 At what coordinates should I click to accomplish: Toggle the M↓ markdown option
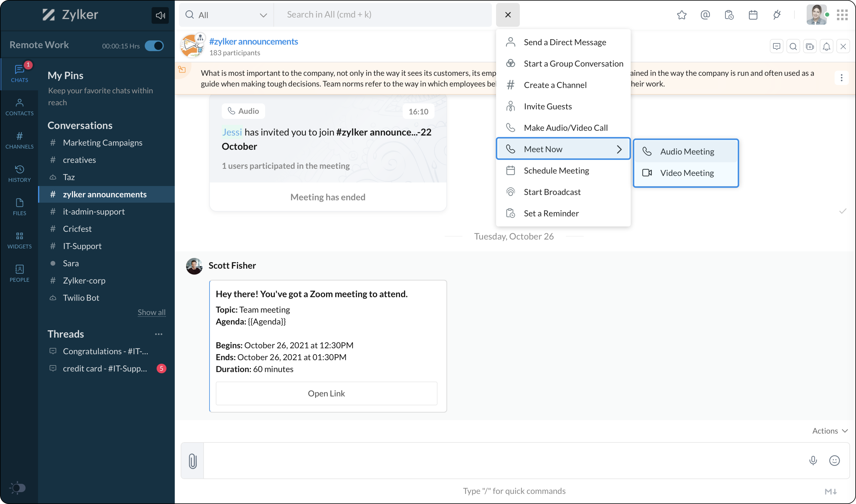coord(831,491)
